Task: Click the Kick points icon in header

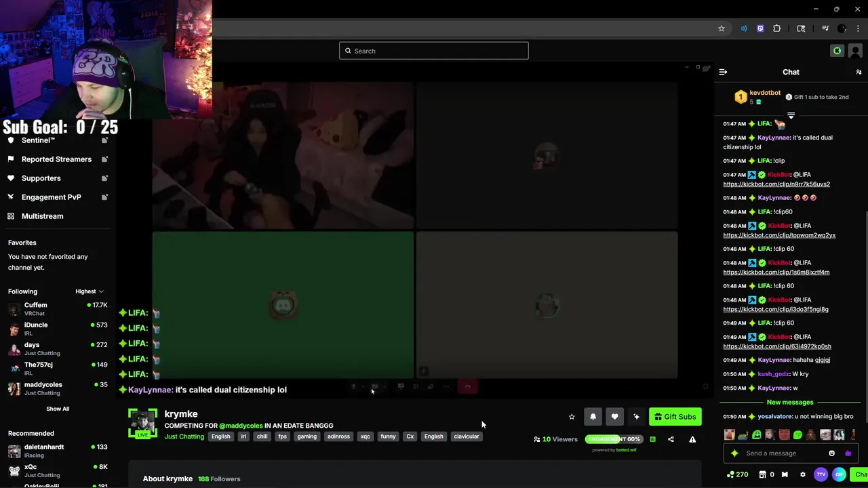Action: pos(837,51)
